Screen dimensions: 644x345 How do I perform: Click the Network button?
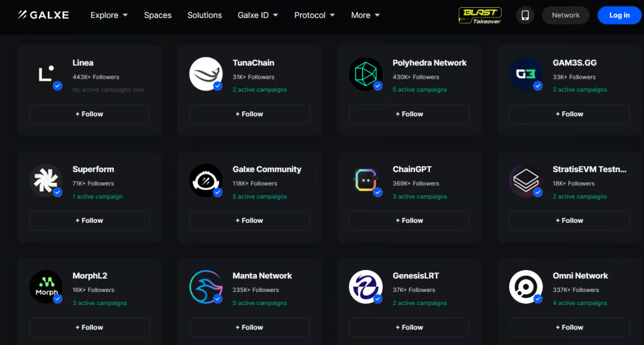[565, 15]
